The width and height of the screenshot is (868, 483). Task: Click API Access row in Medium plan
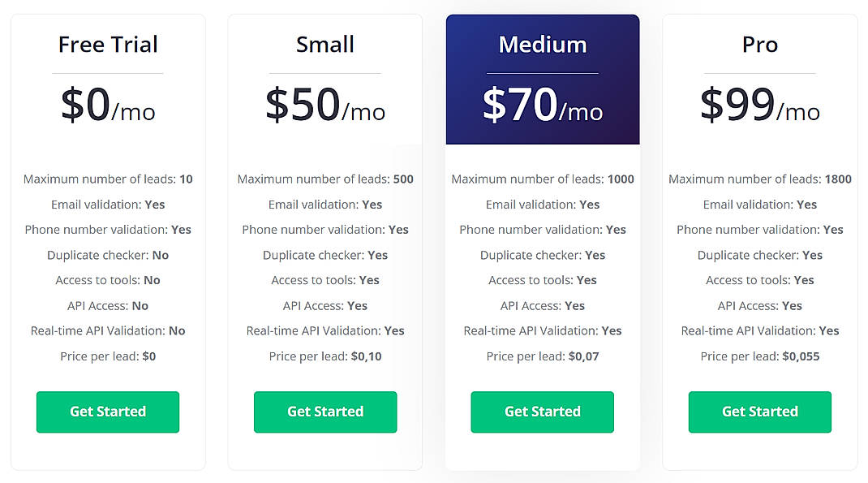(x=542, y=305)
